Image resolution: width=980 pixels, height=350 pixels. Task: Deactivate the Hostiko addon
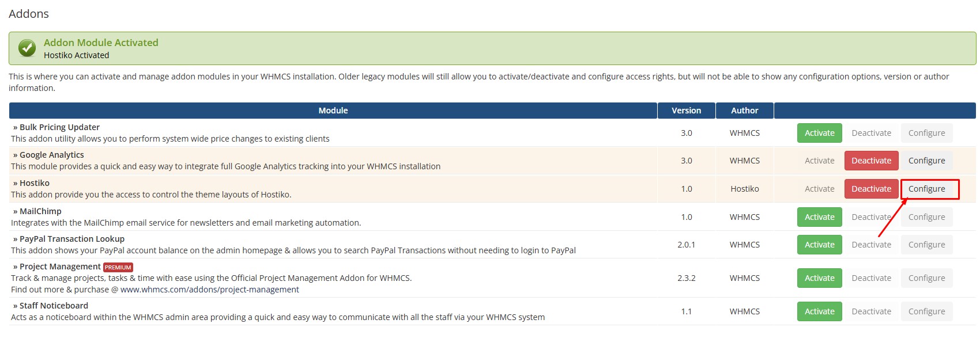tap(871, 189)
